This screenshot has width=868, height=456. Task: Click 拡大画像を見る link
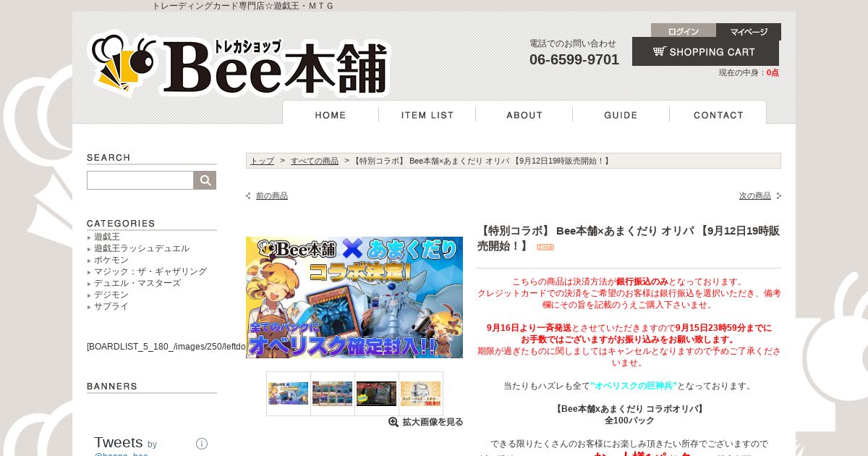click(x=433, y=422)
